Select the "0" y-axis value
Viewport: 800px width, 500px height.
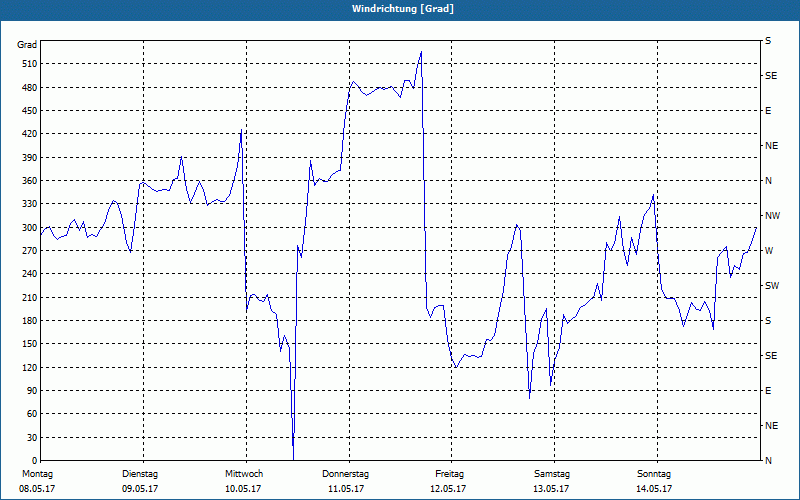tap(35, 461)
